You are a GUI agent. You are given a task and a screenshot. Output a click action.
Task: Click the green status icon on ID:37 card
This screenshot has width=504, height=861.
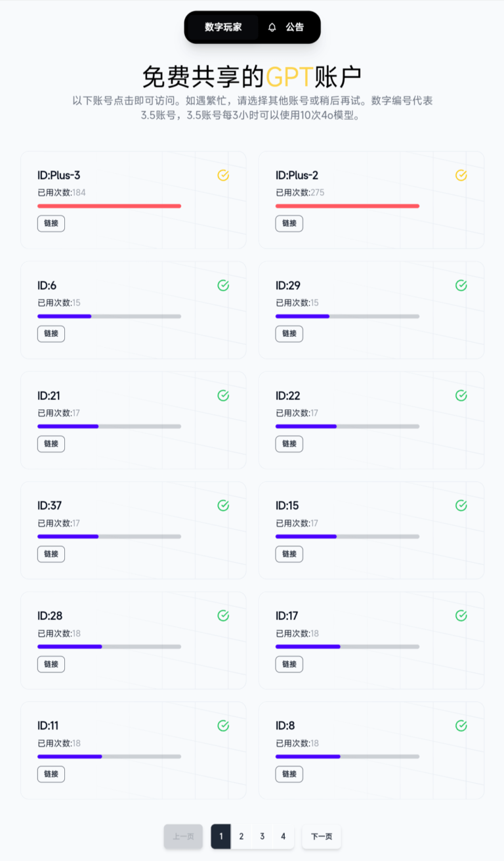coord(223,506)
